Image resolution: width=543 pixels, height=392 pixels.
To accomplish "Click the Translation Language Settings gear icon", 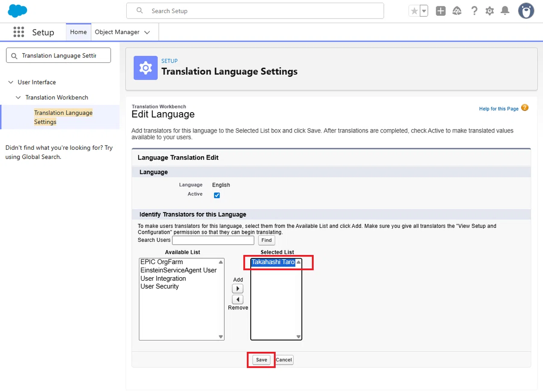I will pos(146,68).
